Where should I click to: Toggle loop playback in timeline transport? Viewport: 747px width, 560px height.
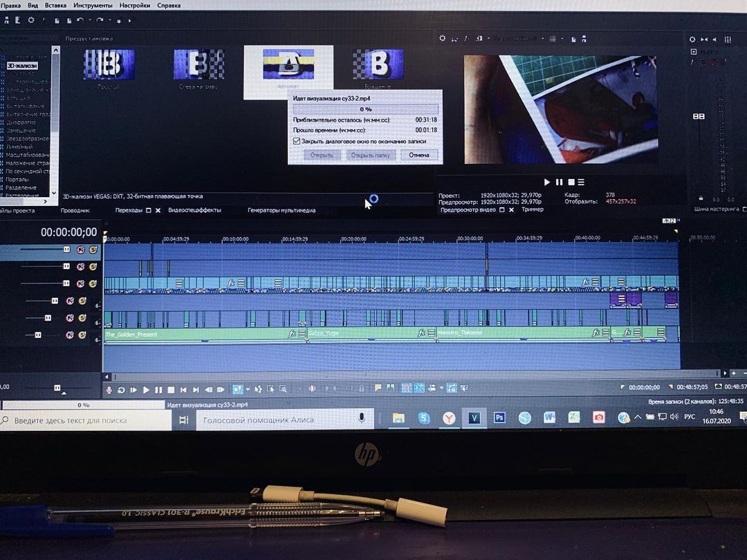coord(121,389)
